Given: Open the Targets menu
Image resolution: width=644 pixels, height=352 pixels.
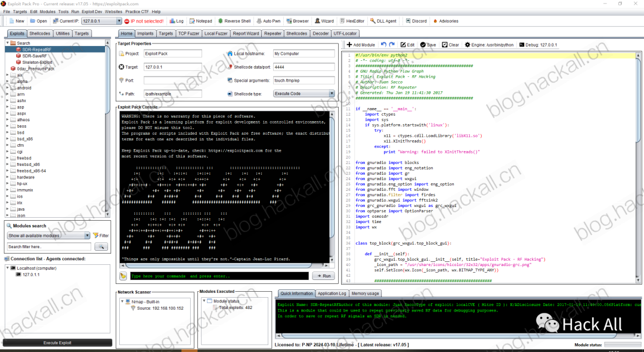Looking at the screenshot, I should (20, 11).
